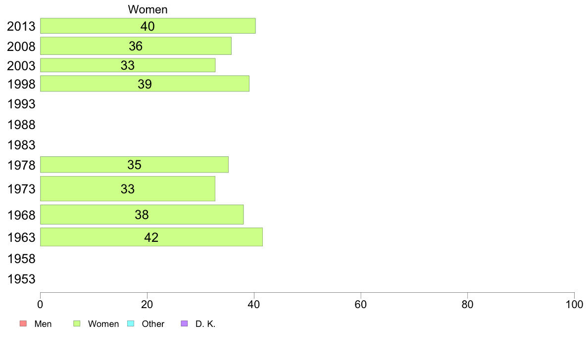Click the purple D. K. legend swatch
This screenshot has height=364, width=588.
[184, 323]
